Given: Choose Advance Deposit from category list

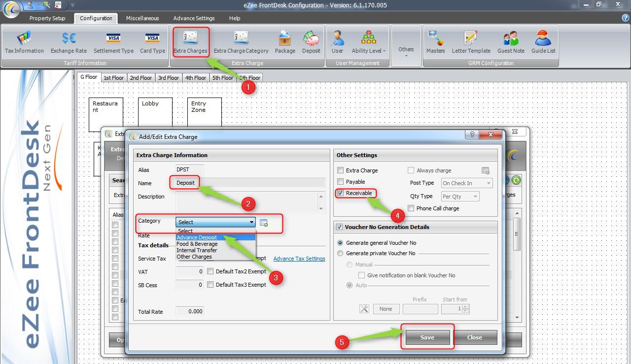Looking at the screenshot, I should pos(216,237).
